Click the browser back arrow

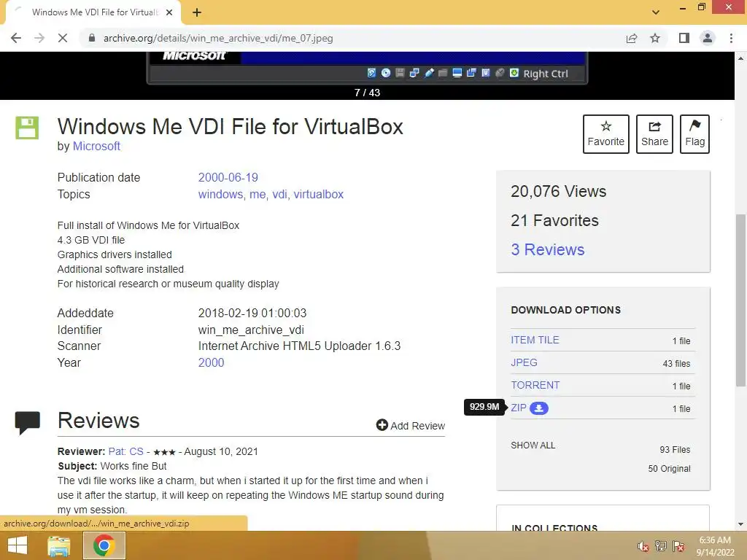point(16,38)
